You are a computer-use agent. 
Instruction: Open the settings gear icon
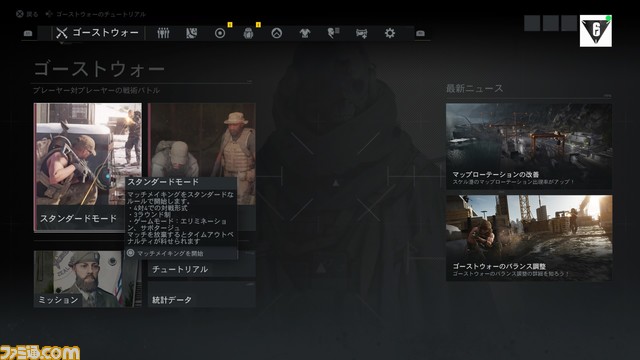pos(390,33)
